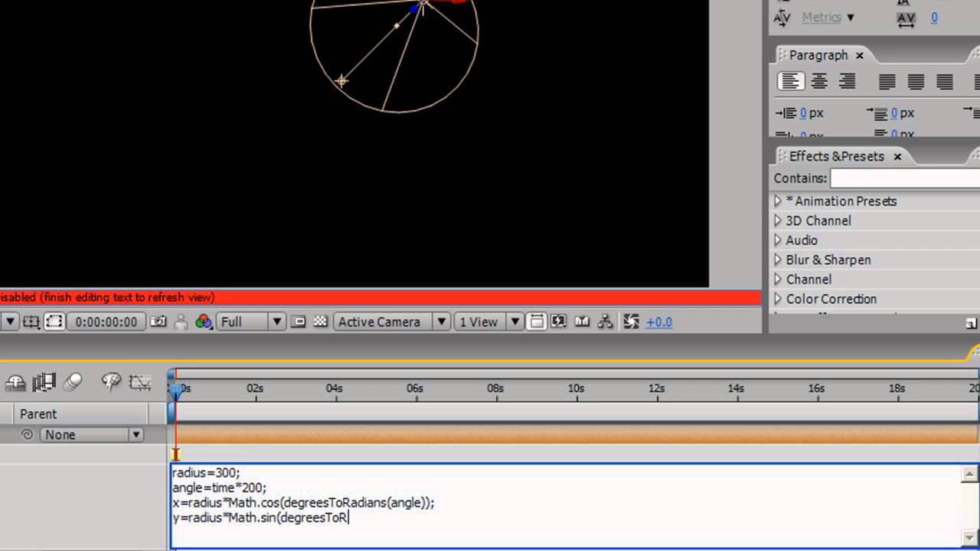Screen dimensions: 980x551
Task: Open the 1 View layout dropdown
Action: point(488,322)
